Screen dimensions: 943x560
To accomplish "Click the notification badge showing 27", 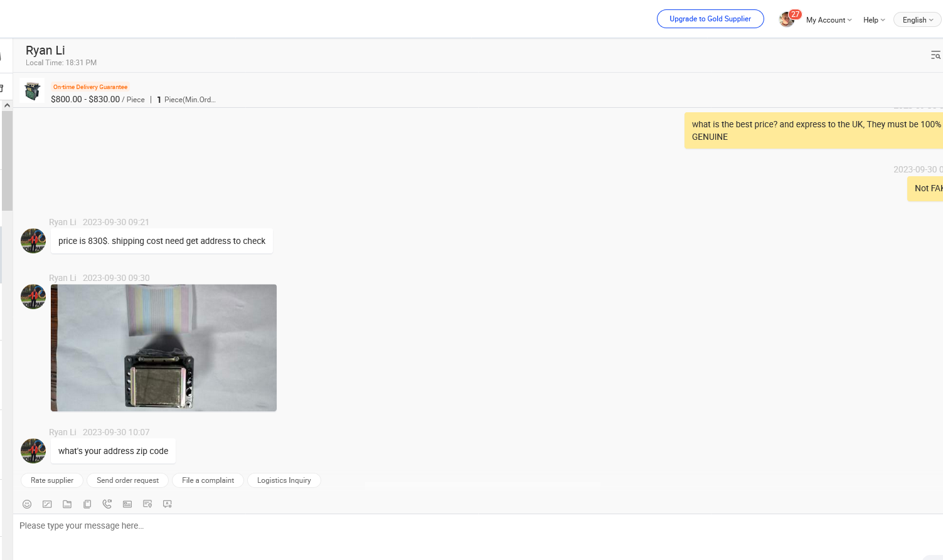I will tap(795, 14).
